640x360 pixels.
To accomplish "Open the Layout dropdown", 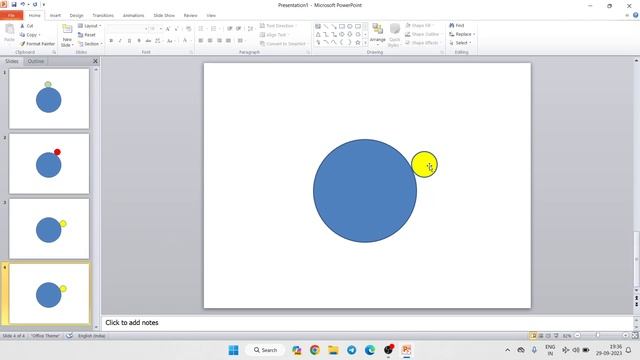I will [89, 26].
